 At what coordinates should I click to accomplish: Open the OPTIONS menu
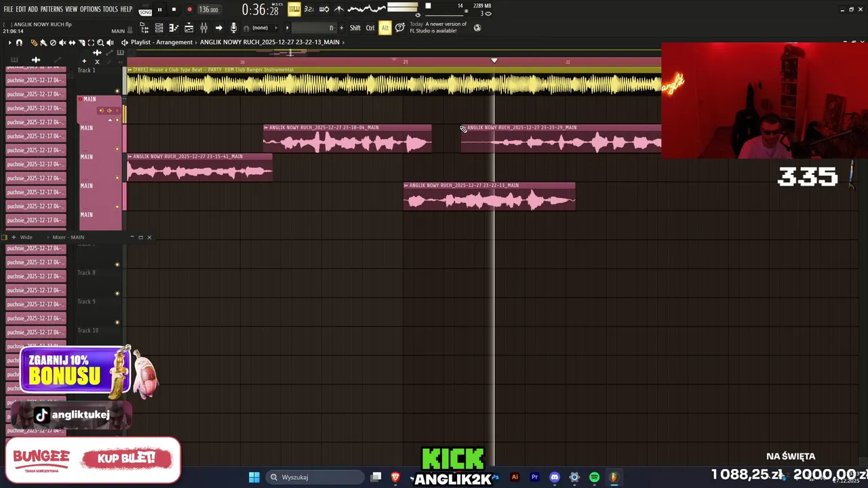[x=90, y=9]
